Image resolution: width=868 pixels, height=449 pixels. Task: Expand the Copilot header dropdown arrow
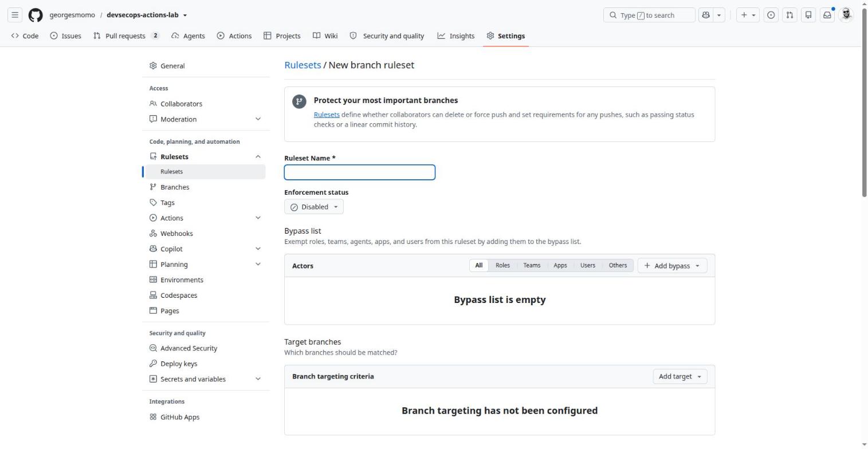[719, 15]
